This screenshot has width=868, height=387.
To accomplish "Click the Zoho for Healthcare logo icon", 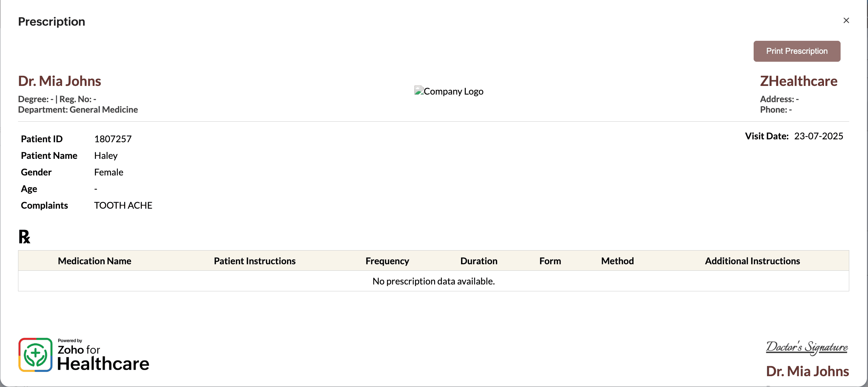I will pos(35,355).
